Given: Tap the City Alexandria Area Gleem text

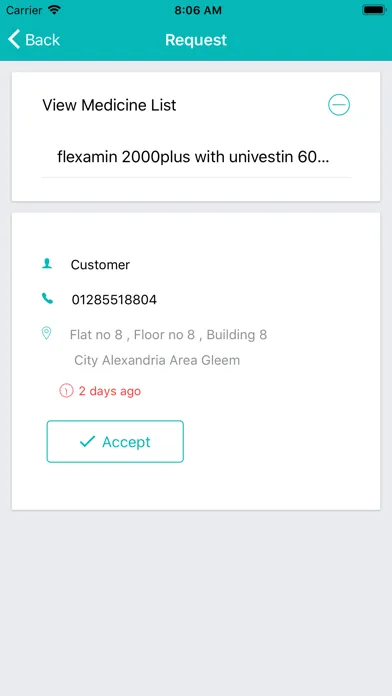Looking at the screenshot, I should pyautogui.click(x=157, y=360).
